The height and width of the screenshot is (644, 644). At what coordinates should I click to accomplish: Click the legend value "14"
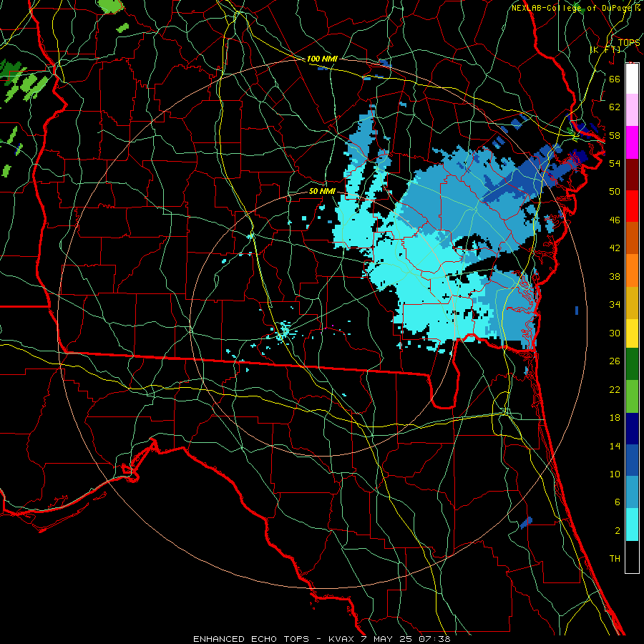[x=615, y=446]
